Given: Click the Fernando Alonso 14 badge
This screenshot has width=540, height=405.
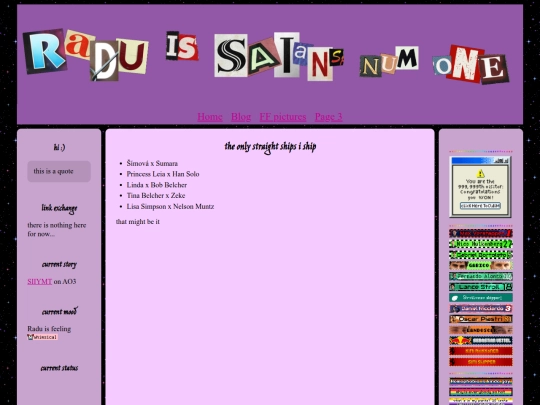Looking at the screenshot, I should tap(481, 276).
